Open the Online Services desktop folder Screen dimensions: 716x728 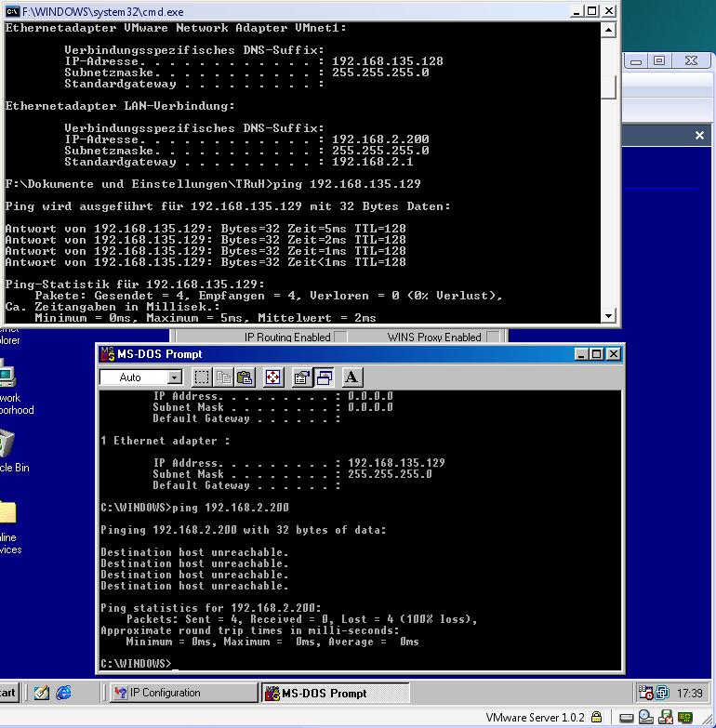[x=7, y=513]
